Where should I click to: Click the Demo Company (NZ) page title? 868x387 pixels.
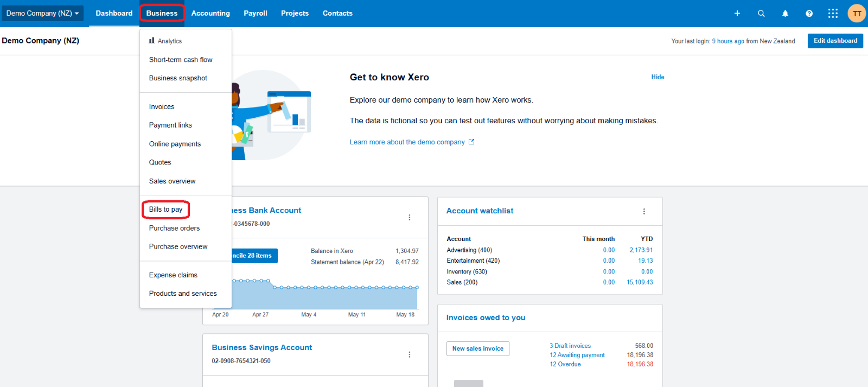(x=41, y=41)
